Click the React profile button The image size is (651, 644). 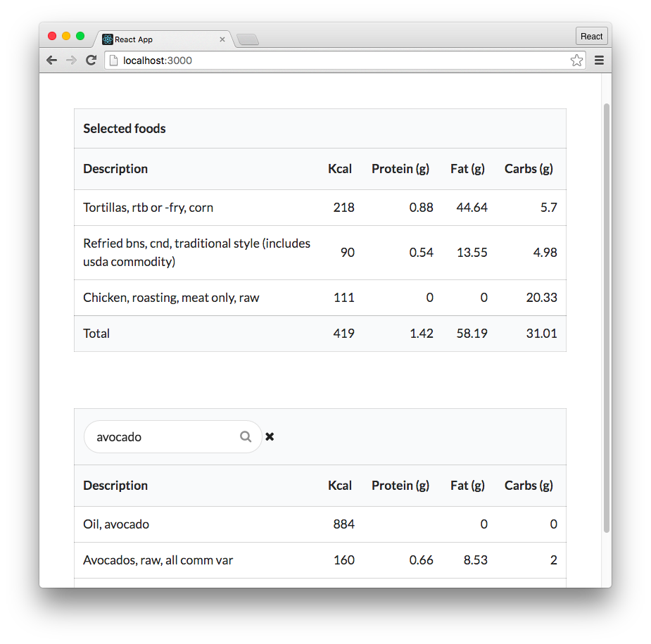coord(592,36)
